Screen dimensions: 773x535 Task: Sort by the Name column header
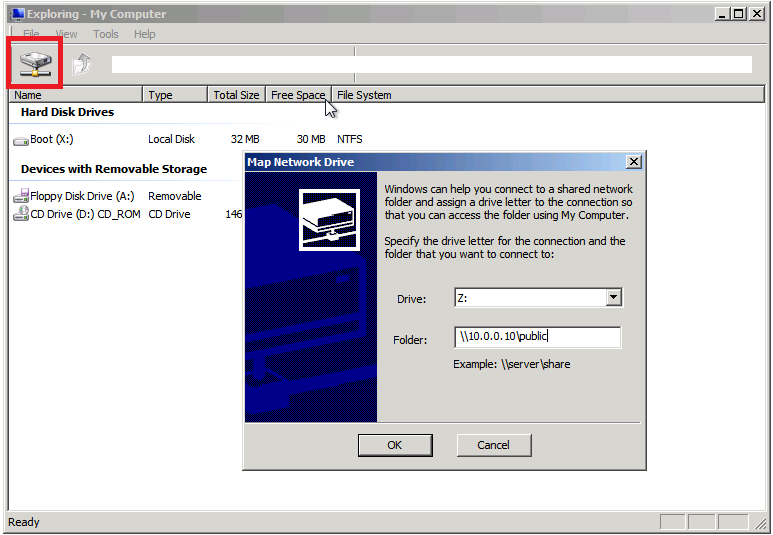click(x=76, y=95)
